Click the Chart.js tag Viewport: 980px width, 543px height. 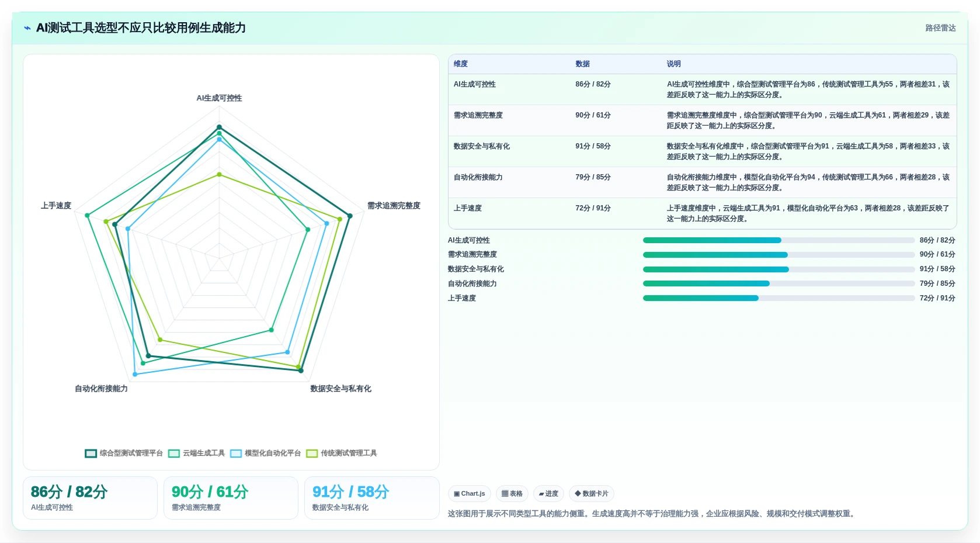coord(470,494)
